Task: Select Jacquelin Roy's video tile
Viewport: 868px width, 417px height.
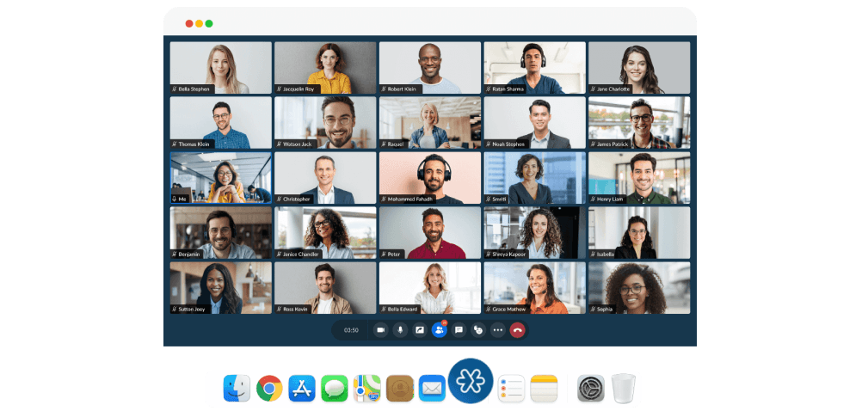Action: [325, 67]
